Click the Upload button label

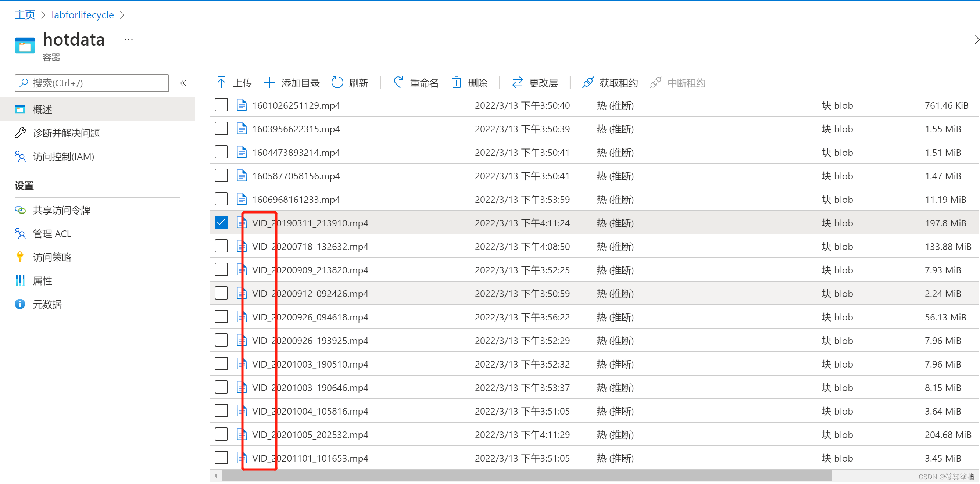pyautogui.click(x=242, y=83)
